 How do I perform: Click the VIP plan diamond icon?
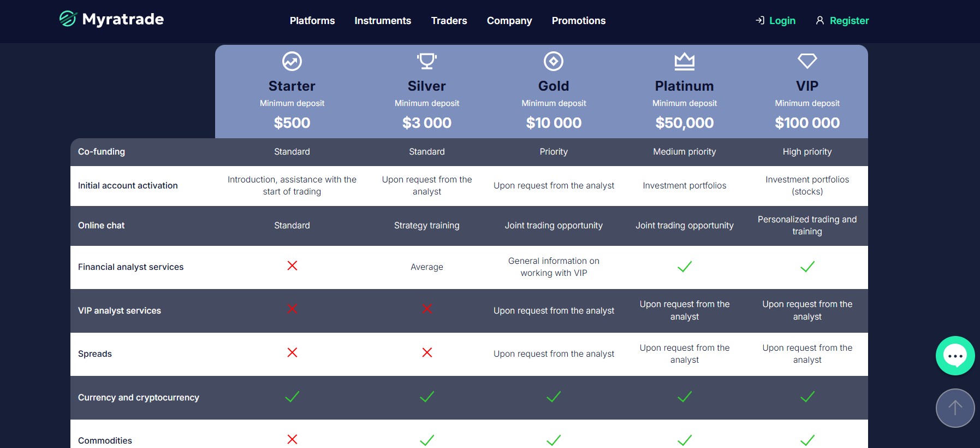coord(807,61)
